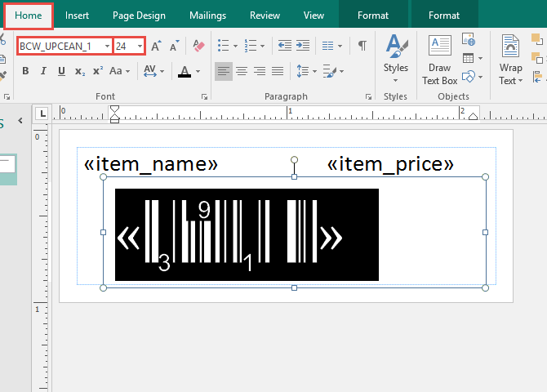Click right indent marker on ruler
This screenshot has width=547, height=392.
(473, 116)
